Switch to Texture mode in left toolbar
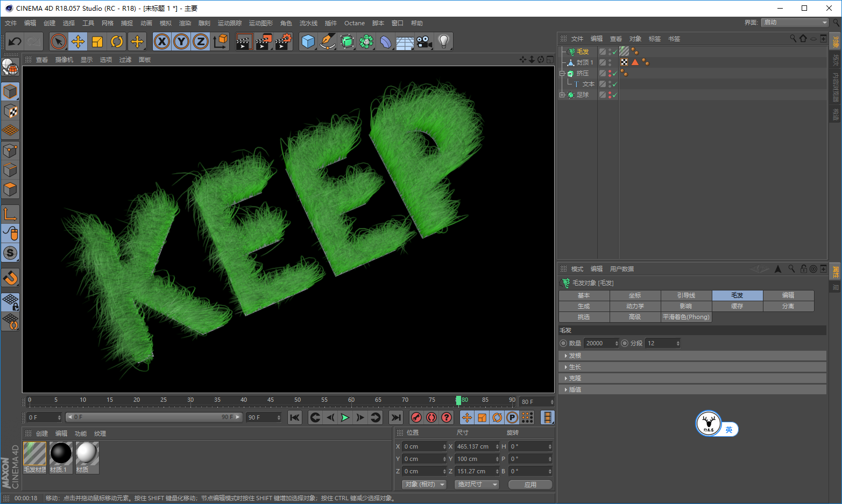The height and width of the screenshot is (504, 842). tap(10, 111)
